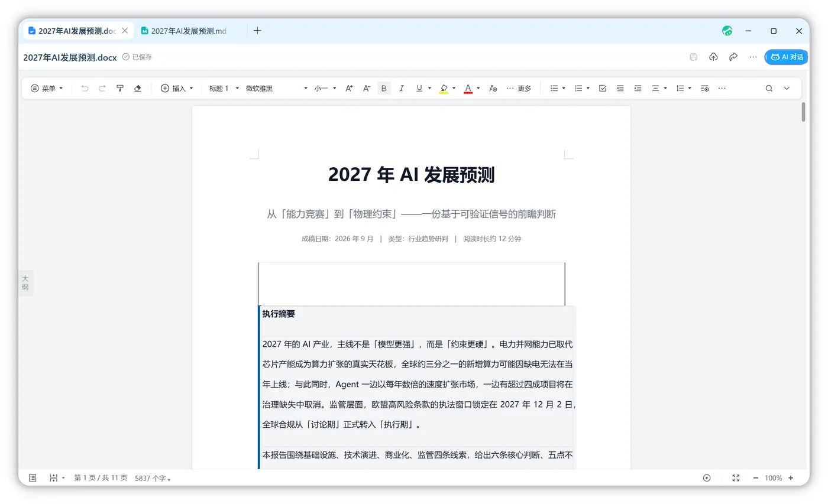Open the search icon in toolbar
The width and height of the screenshot is (828, 504).
[769, 88]
